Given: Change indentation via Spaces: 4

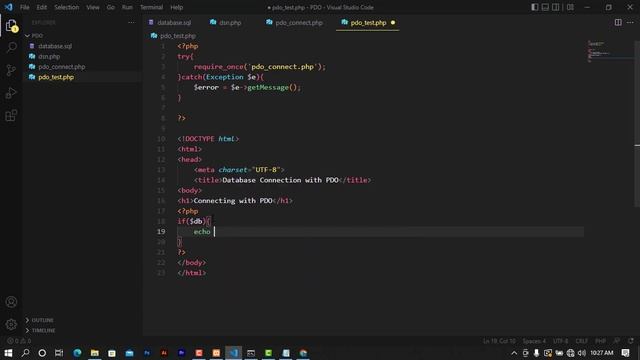Looking at the screenshot, I should coord(534,341).
